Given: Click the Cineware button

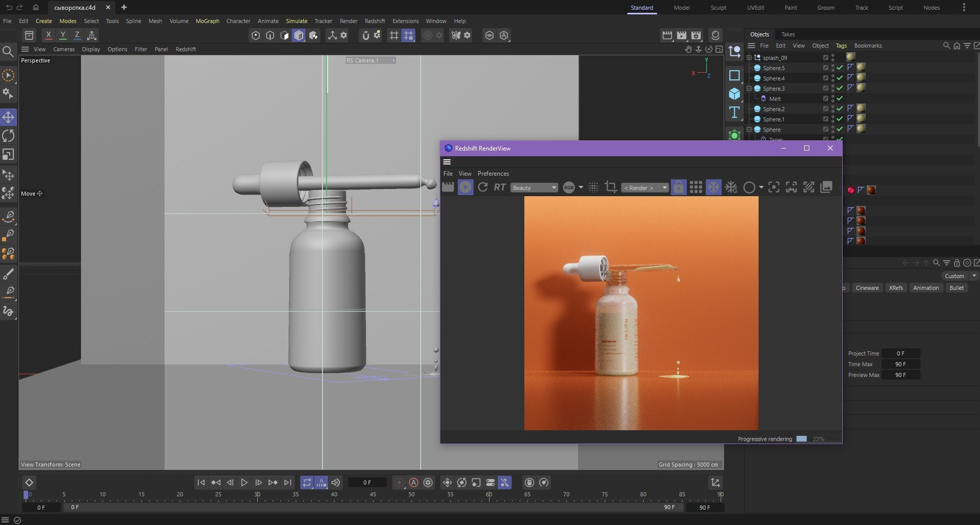Looking at the screenshot, I should tap(867, 288).
